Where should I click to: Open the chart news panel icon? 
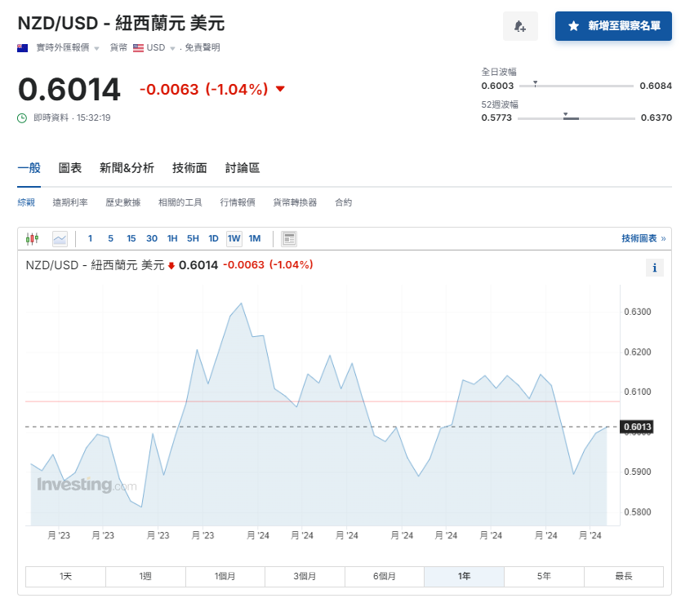point(289,238)
